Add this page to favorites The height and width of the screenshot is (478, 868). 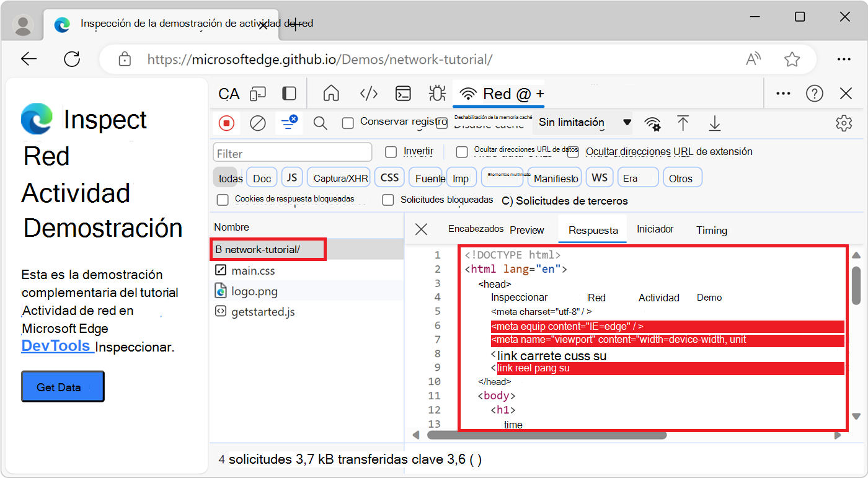(792, 59)
